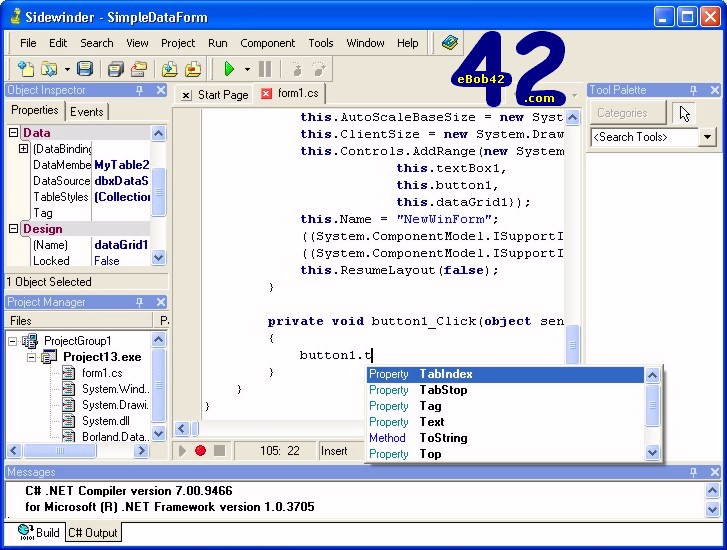Screen dimensions: 727x550
Task: Click the Categories button in Tool Palette
Action: (622, 113)
